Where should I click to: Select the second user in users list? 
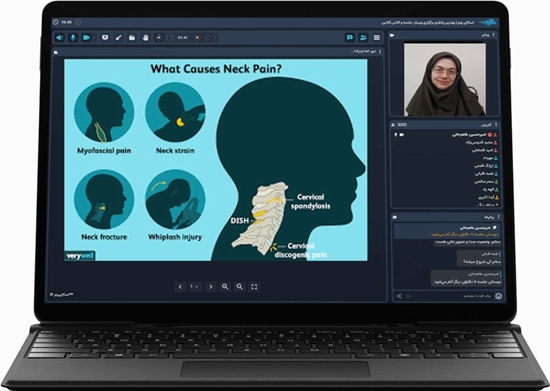pos(445,142)
